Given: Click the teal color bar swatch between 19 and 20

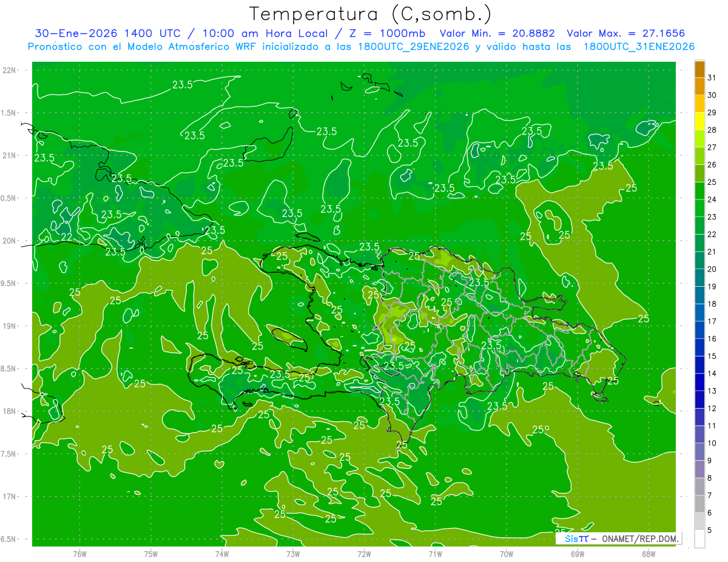Looking at the screenshot, I should pyautogui.click(x=699, y=278).
